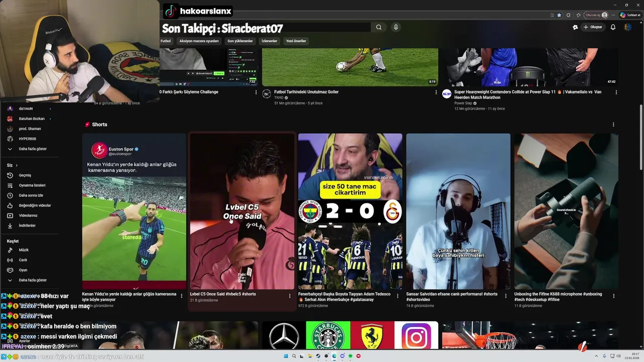Open Daha sonra izle list
Screen dimensions: 644x362
tap(30, 195)
